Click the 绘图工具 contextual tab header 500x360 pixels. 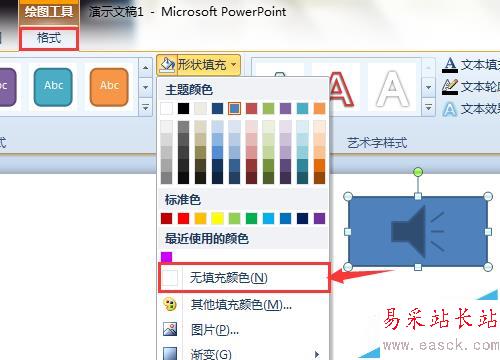pyautogui.click(x=49, y=12)
